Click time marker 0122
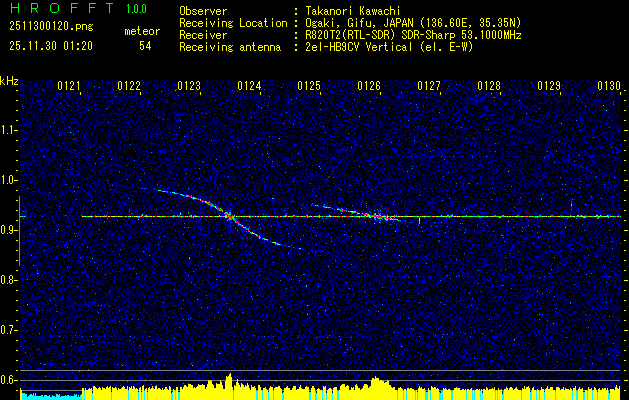The height and width of the screenshot is (400, 629). click(129, 85)
